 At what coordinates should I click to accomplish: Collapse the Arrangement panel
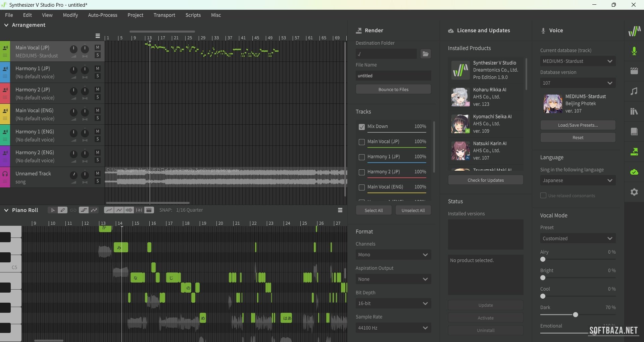click(6, 25)
